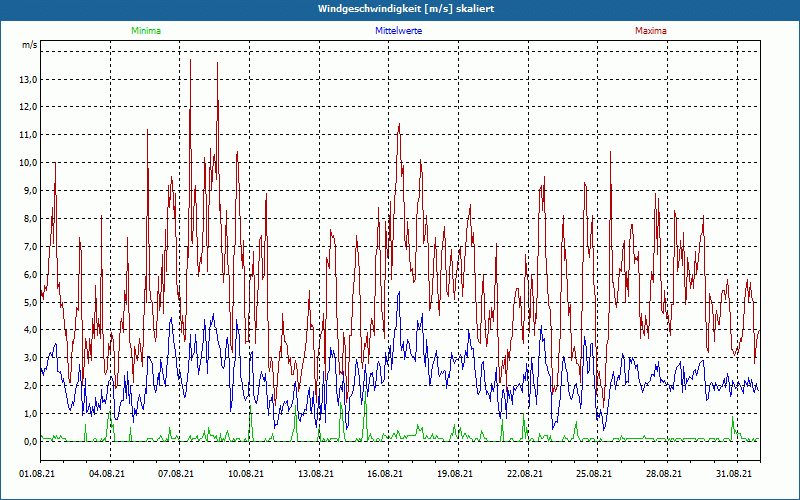
Task: Click the m/s unit label
Action: click(30, 45)
